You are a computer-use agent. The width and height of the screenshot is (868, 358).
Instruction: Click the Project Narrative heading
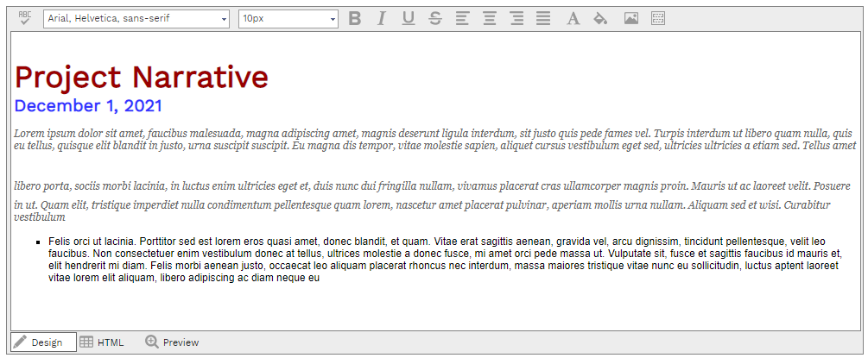coord(142,78)
